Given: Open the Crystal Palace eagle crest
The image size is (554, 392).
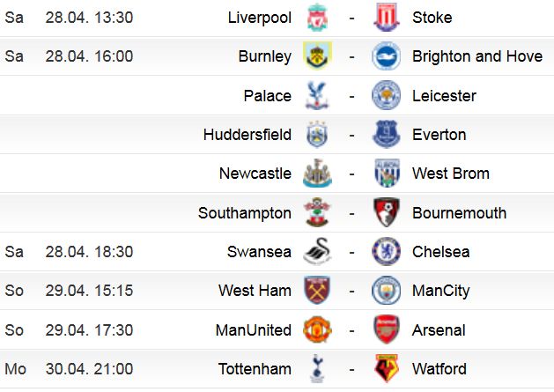Looking at the screenshot, I should [317, 95].
